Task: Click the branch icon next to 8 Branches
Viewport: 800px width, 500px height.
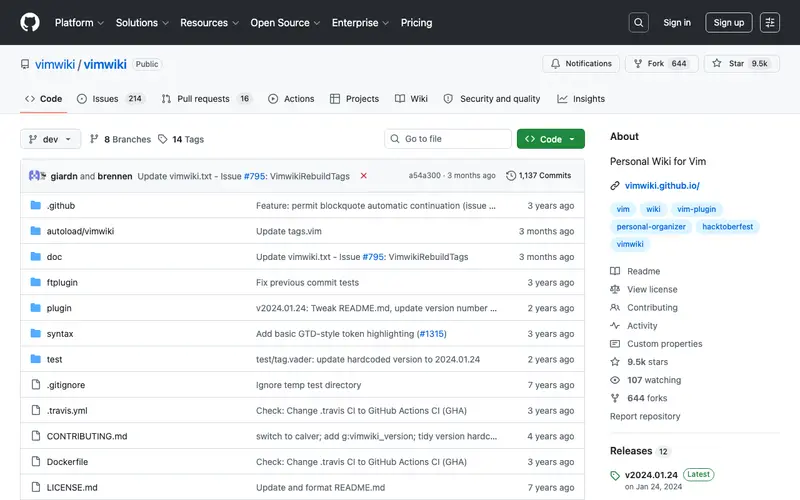Action: click(x=94, y=139)
